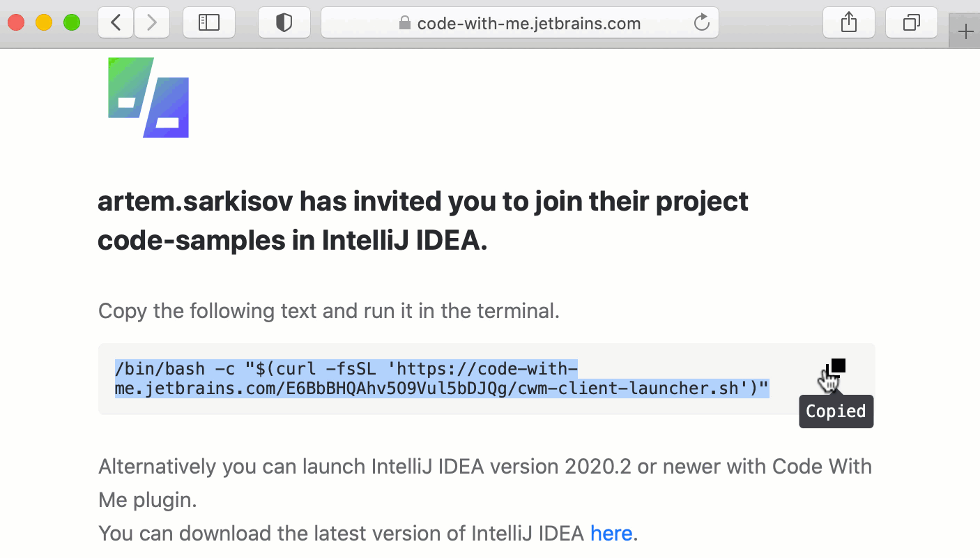Minimize the window using yellow button
Viewport: 980px width, 558px height.
click(44, 23)
